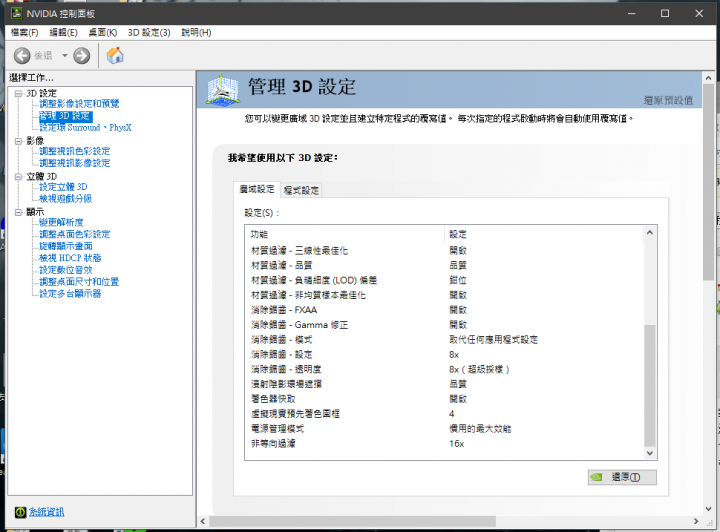Click the 還原(T) restore button
Screen dimensions: 720x532
(622, 477)
